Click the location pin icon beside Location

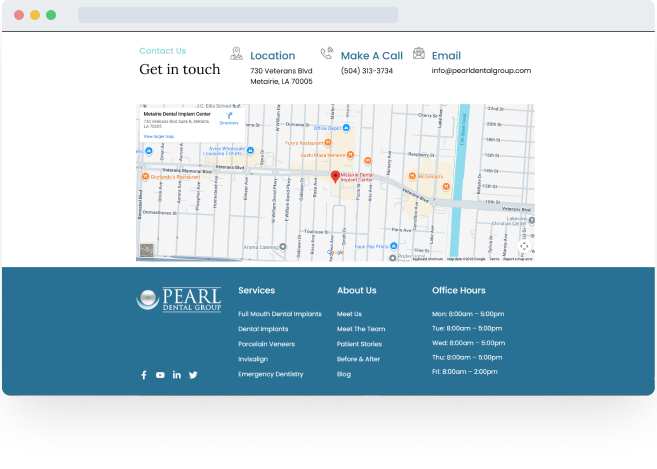click(x=236, y=54)
